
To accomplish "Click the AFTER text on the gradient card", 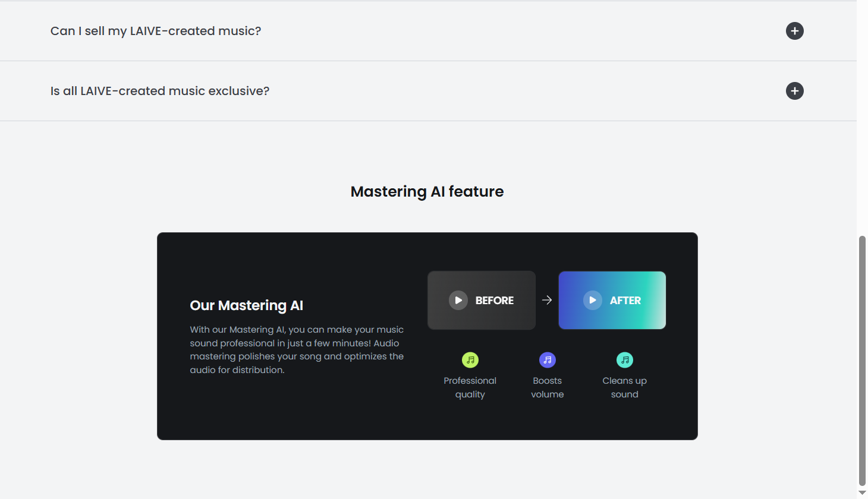I will pos(625,301).
